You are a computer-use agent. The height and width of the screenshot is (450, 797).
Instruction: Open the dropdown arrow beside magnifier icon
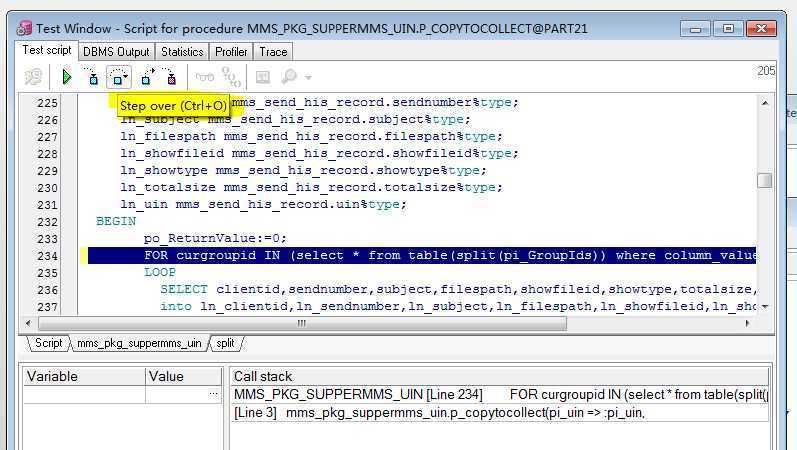(x=308, y=78)
